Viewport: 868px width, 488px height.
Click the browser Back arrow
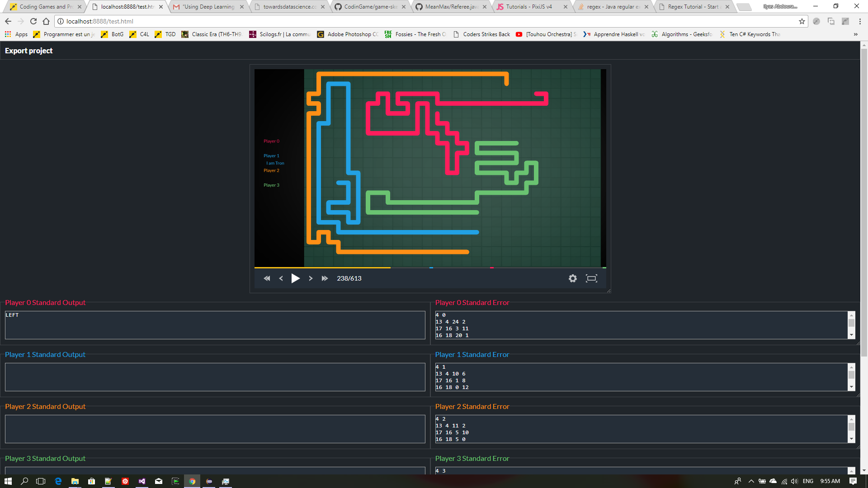coord(8,21)
